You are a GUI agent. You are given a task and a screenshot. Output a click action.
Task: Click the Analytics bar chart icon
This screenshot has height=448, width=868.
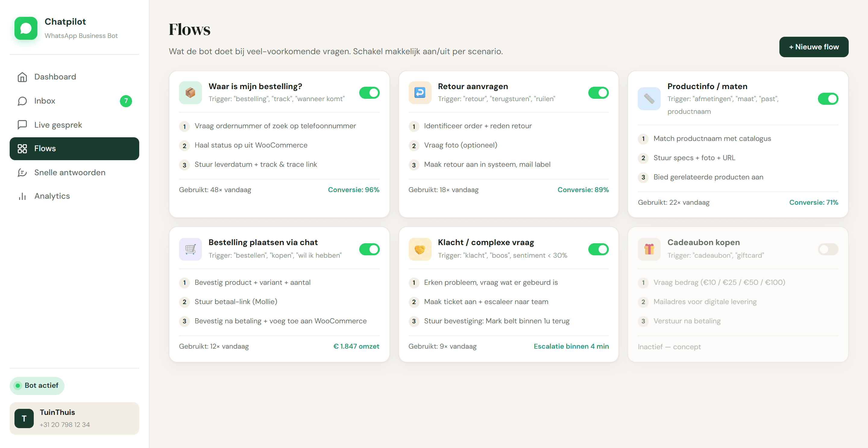[x=22, y=196]
